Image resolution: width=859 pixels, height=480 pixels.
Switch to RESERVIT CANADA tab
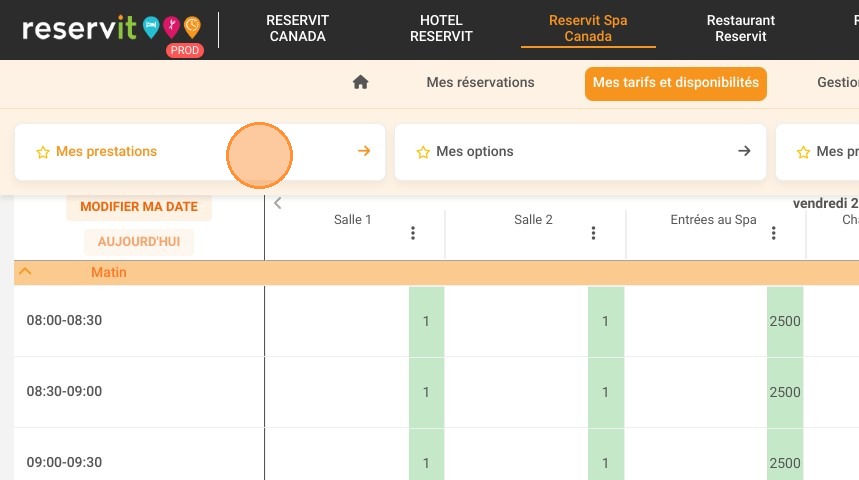[297, 28]
